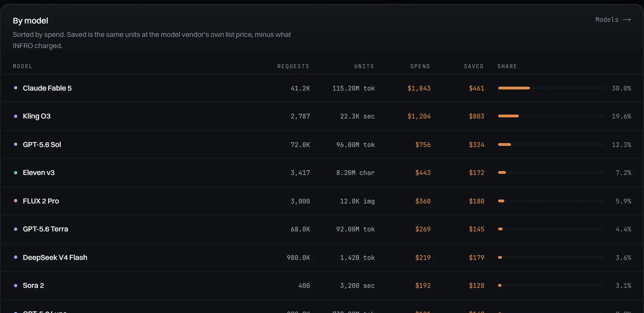644x313 pixels.
Task: Click the 1.42B tok units value
Action: pos(357,258)
